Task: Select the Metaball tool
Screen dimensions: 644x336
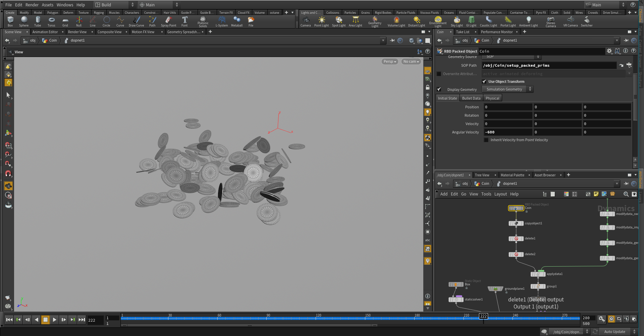Action: tap(237, 22)
